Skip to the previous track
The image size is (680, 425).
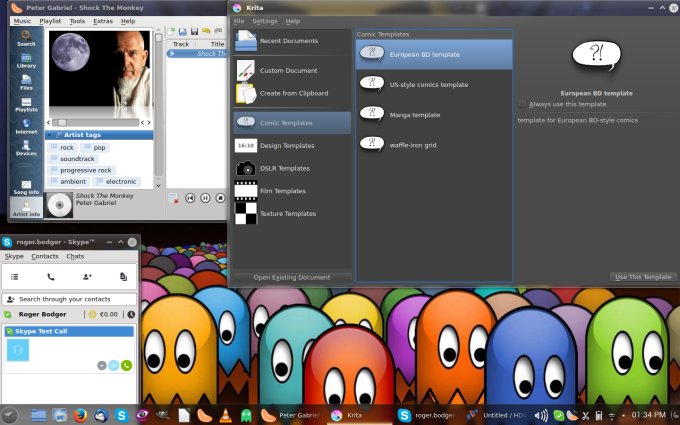190,198
